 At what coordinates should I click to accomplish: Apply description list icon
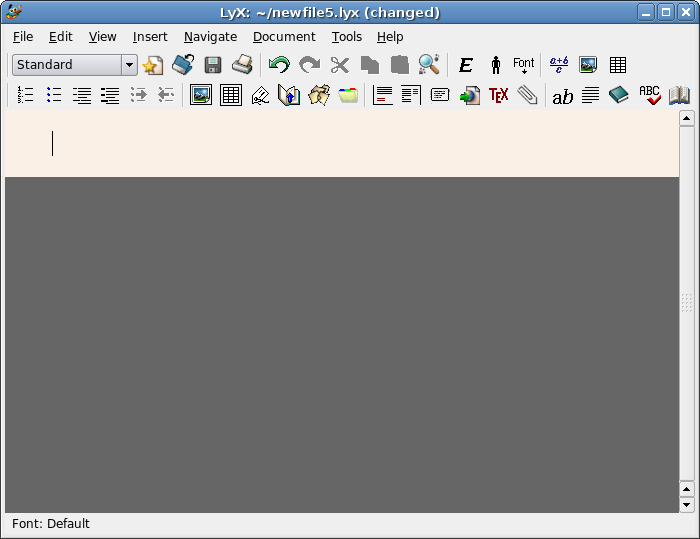coord(110,95)
